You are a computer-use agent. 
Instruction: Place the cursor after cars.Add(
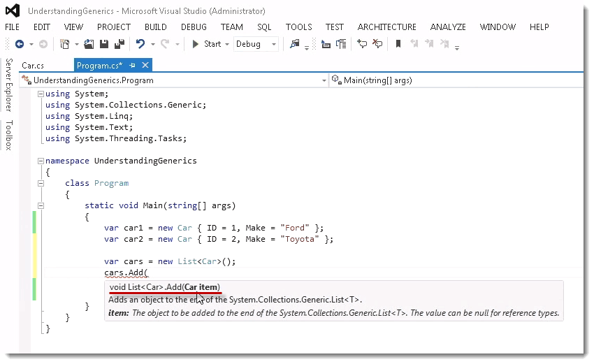coord(148,272)
